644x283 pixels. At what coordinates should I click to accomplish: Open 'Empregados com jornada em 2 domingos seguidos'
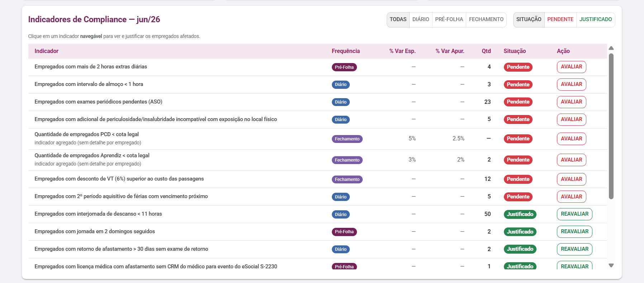(95, 231)
